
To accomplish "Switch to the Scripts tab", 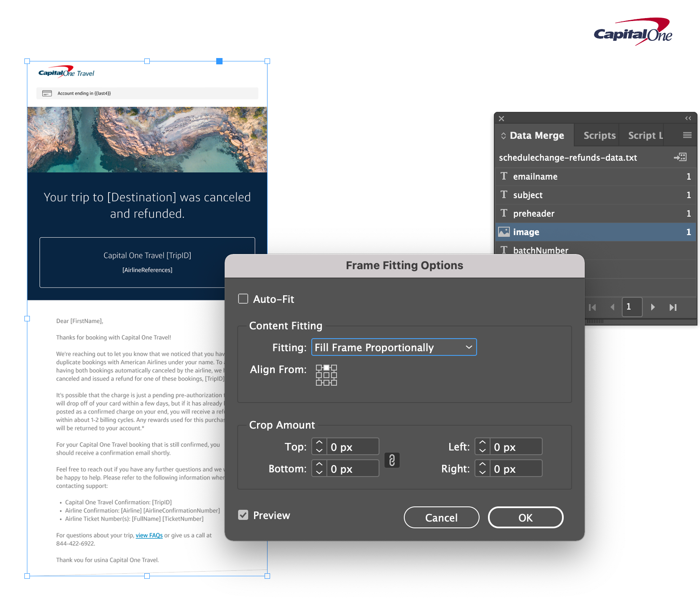I will coord(599,135).
